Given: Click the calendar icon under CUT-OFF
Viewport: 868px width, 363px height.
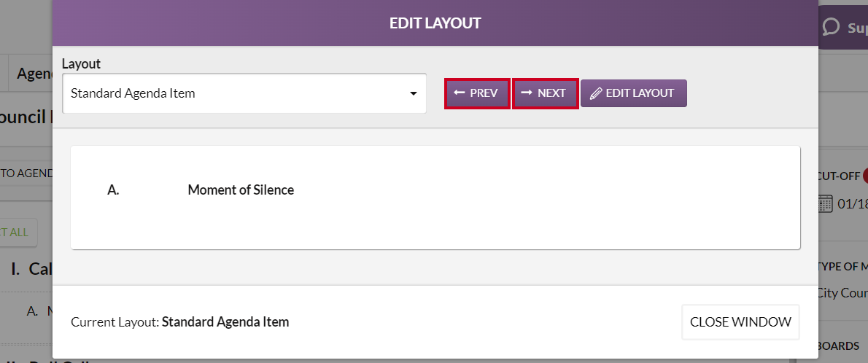Looking at the screenshot, I should click(x=826, y=203).
